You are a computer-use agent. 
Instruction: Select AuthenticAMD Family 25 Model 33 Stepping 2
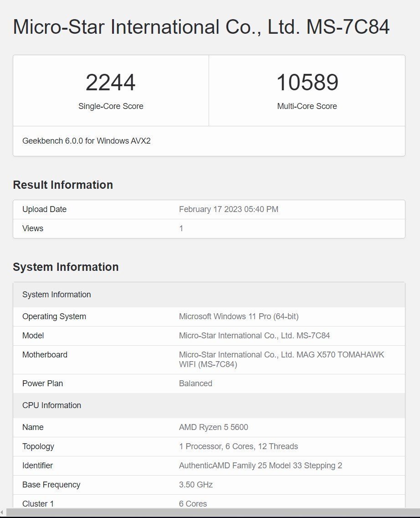[261, 466]
